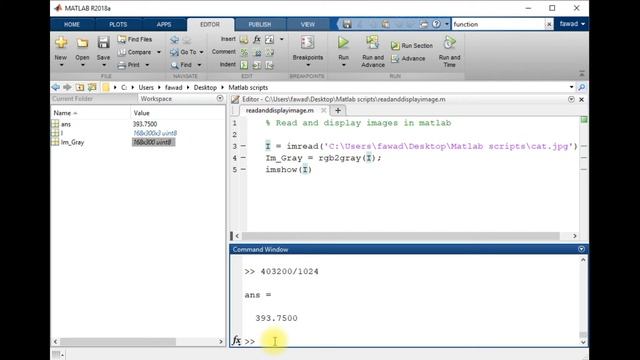Set breakpoint dash on line 4
640x360 pixels.
coord(243,158)
